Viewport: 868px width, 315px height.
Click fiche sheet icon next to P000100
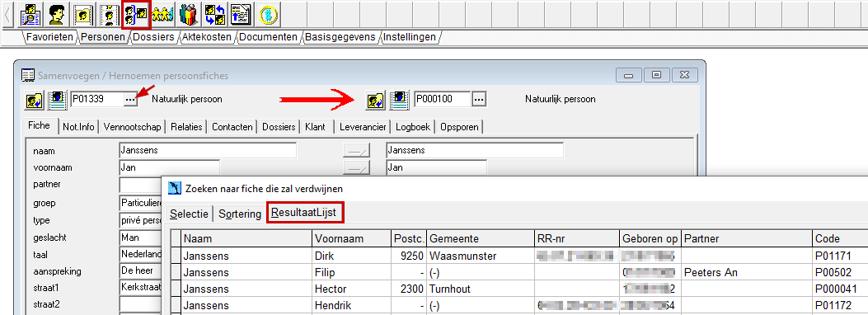click(399, 100)
